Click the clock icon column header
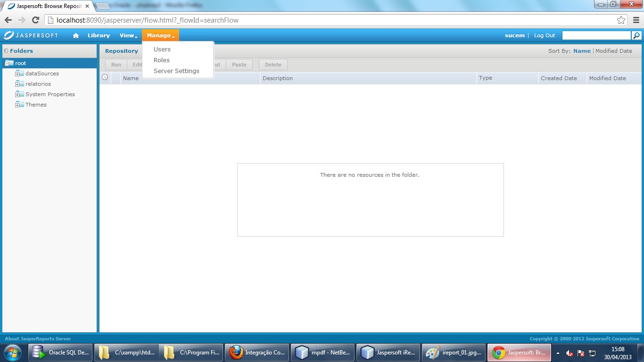This screenshot has height=362, width=644. click(x=105, y=78)
